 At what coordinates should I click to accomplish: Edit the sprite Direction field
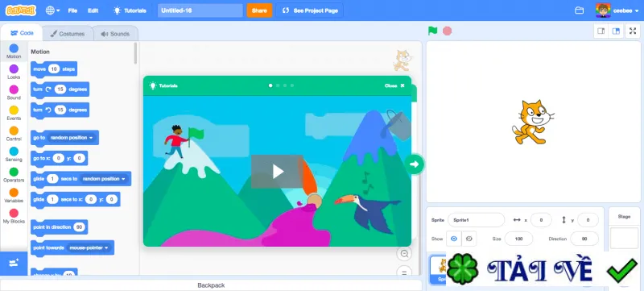click(x=584, y=239)
